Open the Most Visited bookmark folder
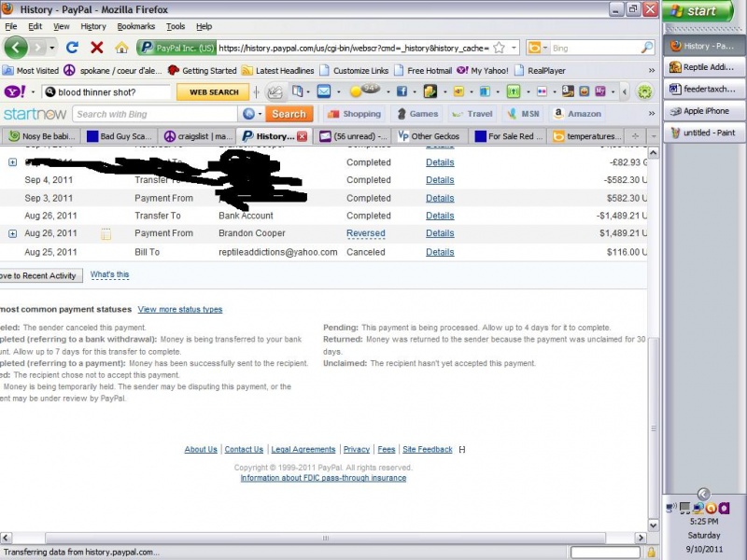747x560 pixels. click(x=31, y=71)
